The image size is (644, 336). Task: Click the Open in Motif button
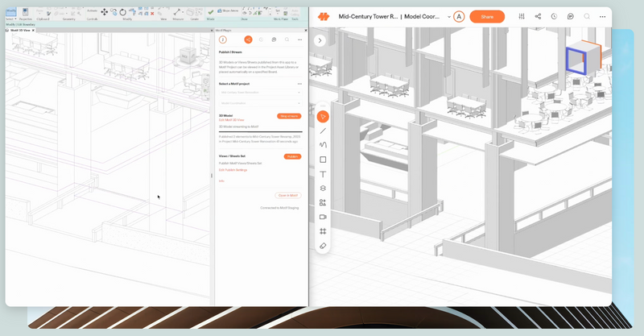coord(288,195)
